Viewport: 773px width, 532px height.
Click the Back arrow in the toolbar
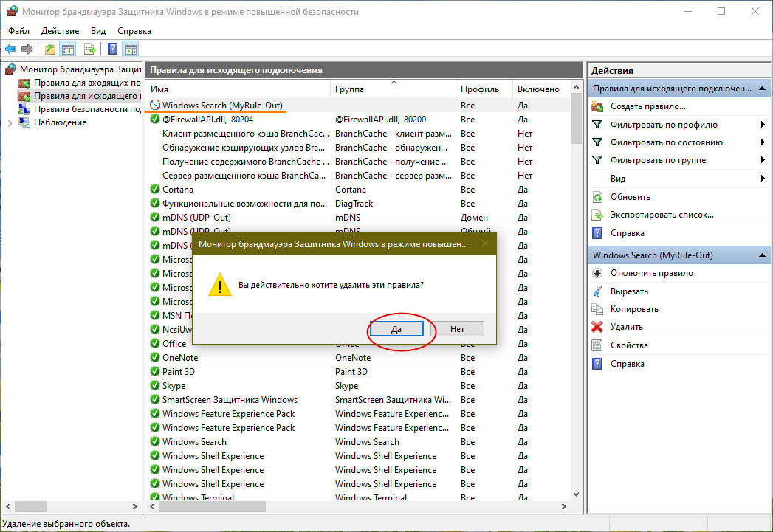coord(10,49)
